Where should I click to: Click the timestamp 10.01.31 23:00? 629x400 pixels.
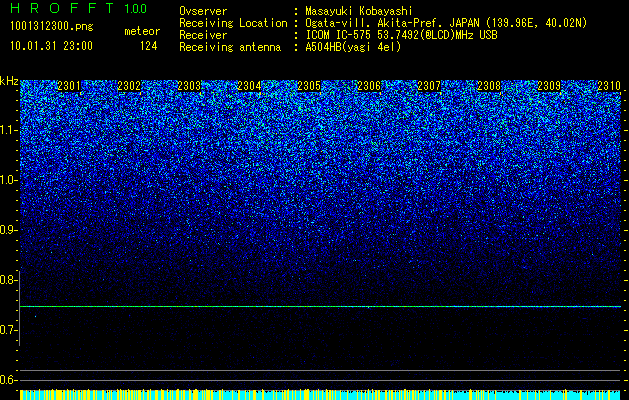(51, 46)
